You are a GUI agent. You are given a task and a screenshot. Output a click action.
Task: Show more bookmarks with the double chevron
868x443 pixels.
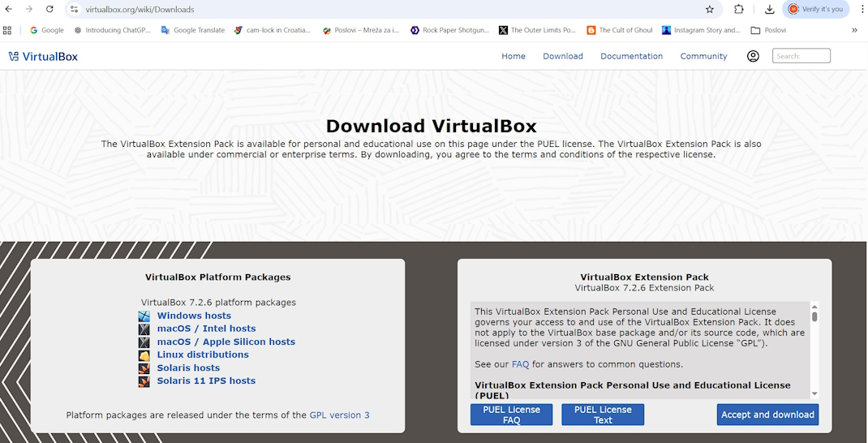coord(854,31)
